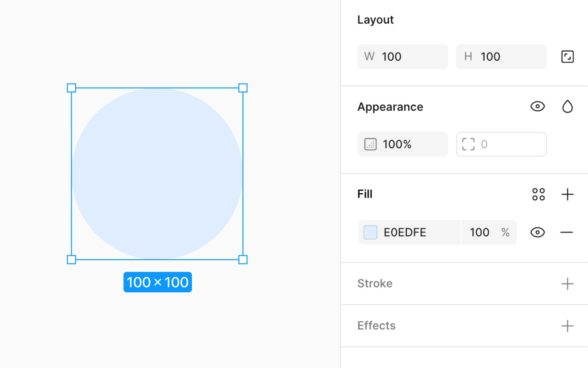This screenshot has height=368, width=588.
Task: Add a new fill with plus icon
Action: pyautogui.click(x=567, y=194)
